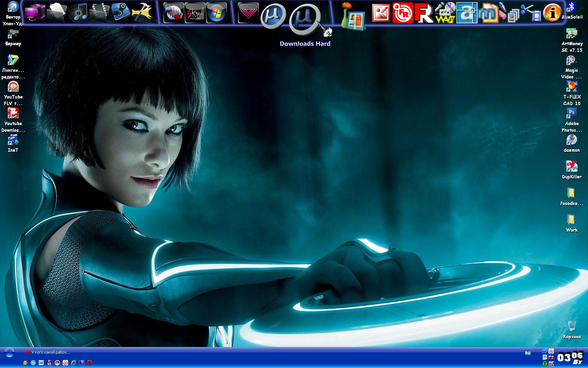Click the taskbar clock
Screen dimensions: 588x368
pyautogui.click(x=570, y=357)
